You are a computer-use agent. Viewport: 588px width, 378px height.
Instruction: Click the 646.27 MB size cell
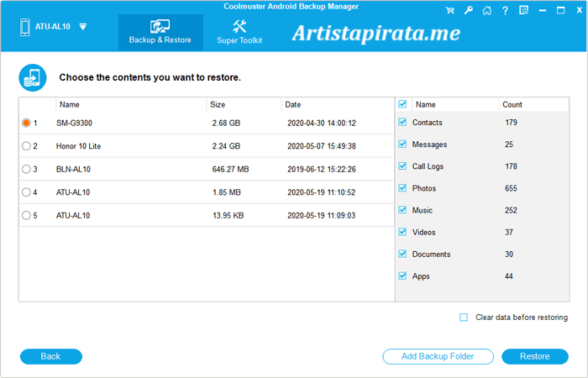231,170
